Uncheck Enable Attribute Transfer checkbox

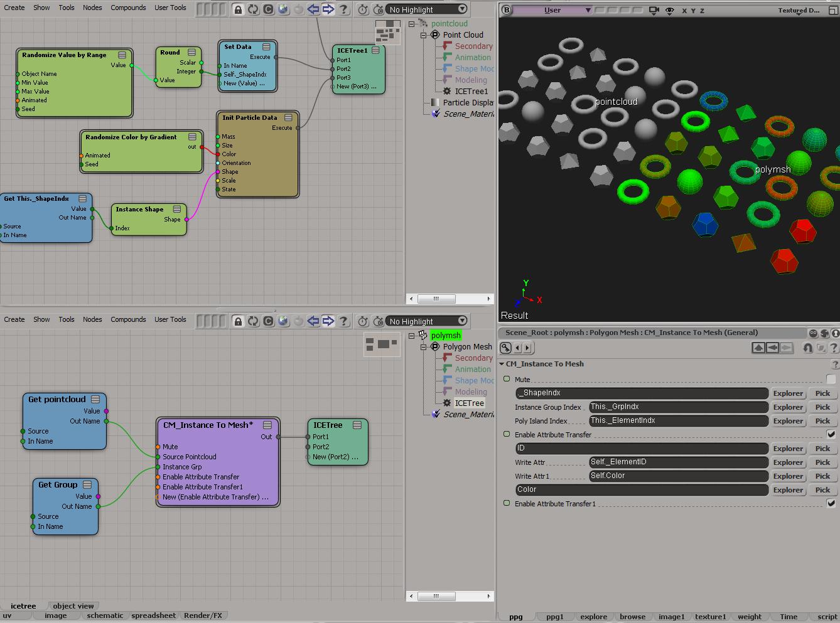pos(831,434)
